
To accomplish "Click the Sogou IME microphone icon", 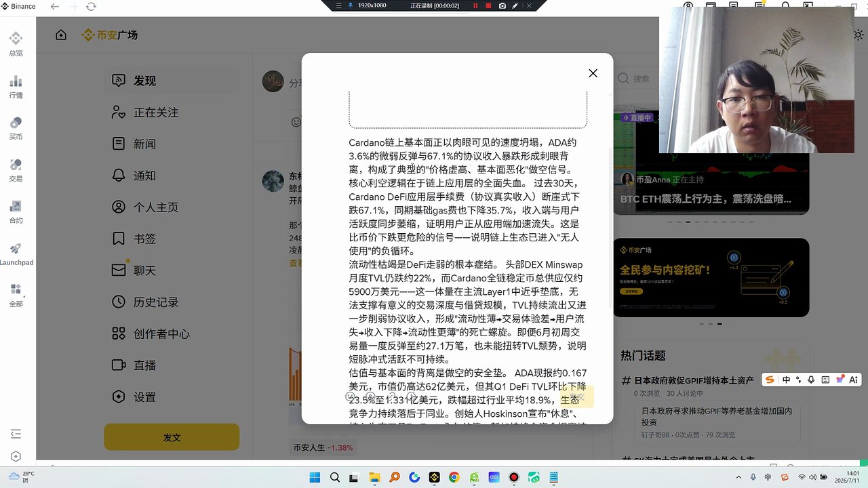I will tap(812, 380).
